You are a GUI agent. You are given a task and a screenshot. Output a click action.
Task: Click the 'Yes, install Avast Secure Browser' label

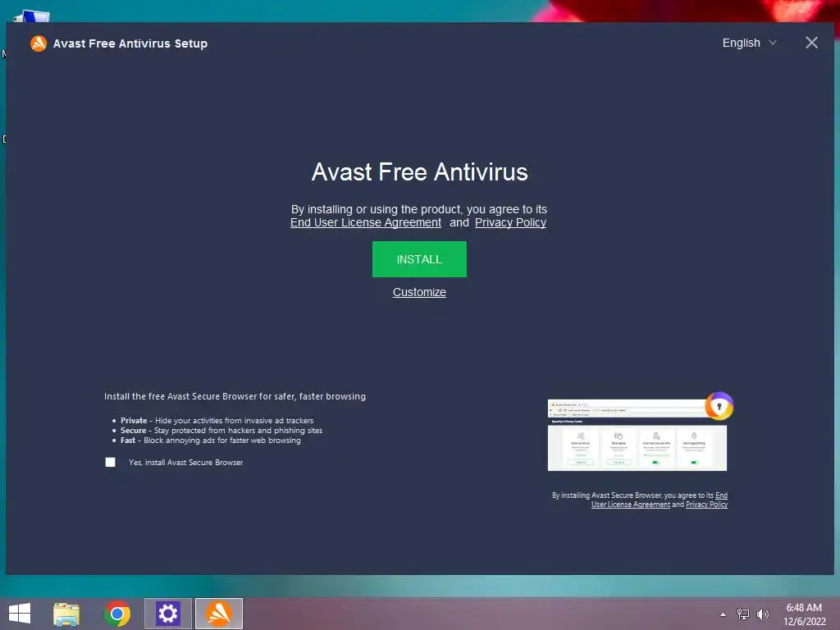tap(186, 463)
